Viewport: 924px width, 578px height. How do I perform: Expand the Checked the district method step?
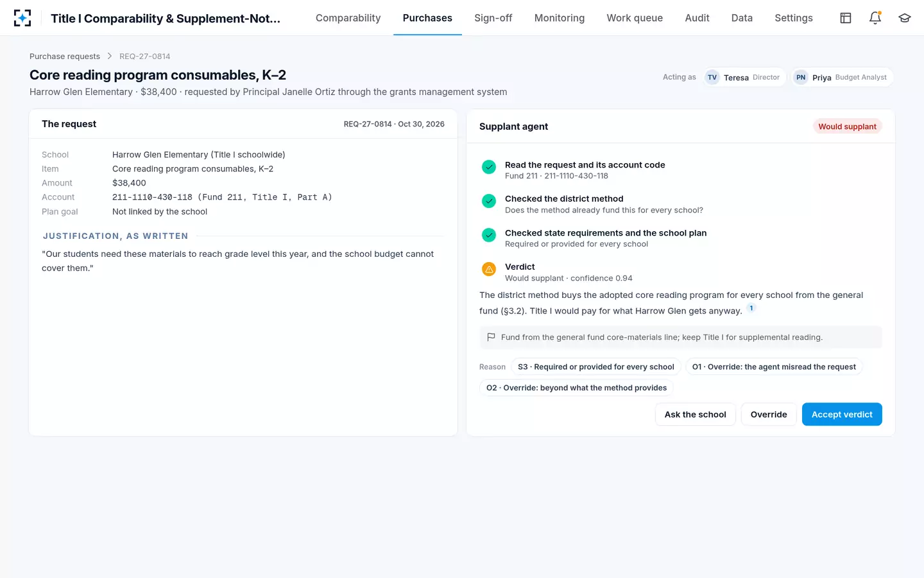point(681,204)
